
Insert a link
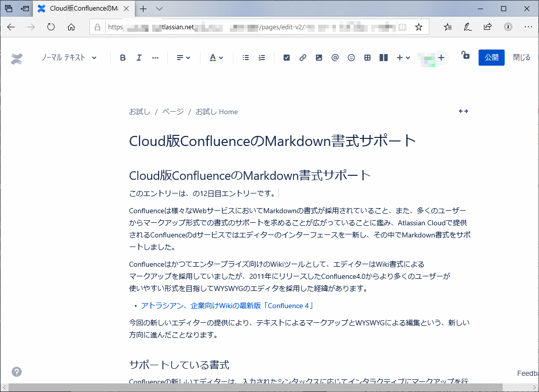(x=303, y=58)
